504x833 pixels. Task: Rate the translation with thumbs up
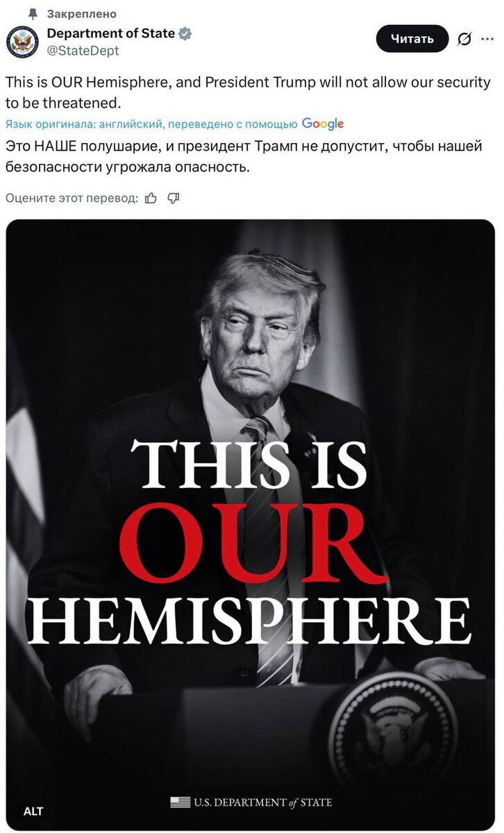pos(151,199)
